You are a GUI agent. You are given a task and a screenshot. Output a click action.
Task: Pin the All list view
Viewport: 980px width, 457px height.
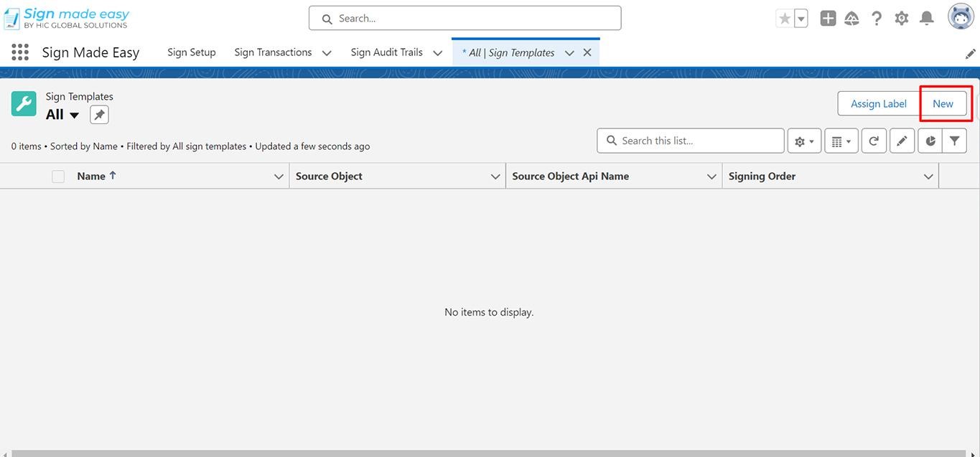tap(99, 115)
